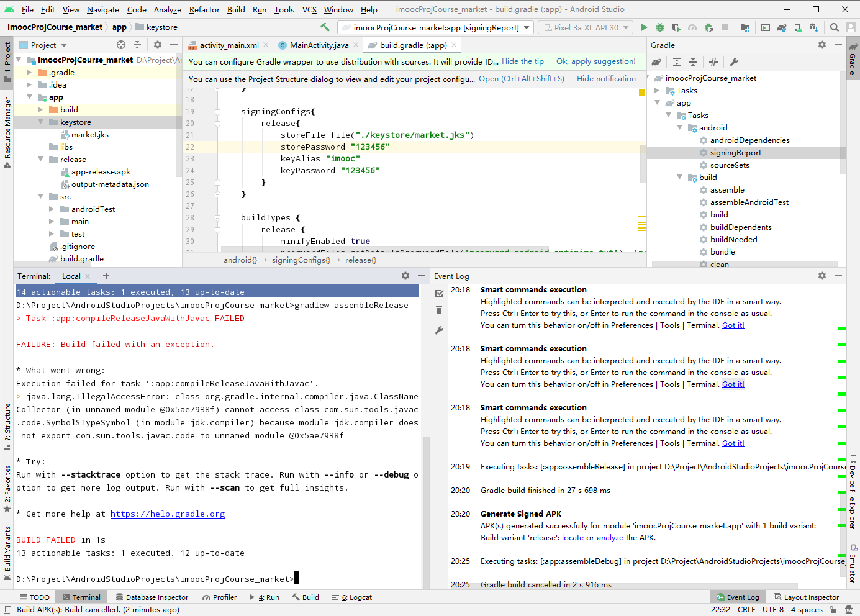Toggle the Build Variants tool window

[x=7, y=553]
